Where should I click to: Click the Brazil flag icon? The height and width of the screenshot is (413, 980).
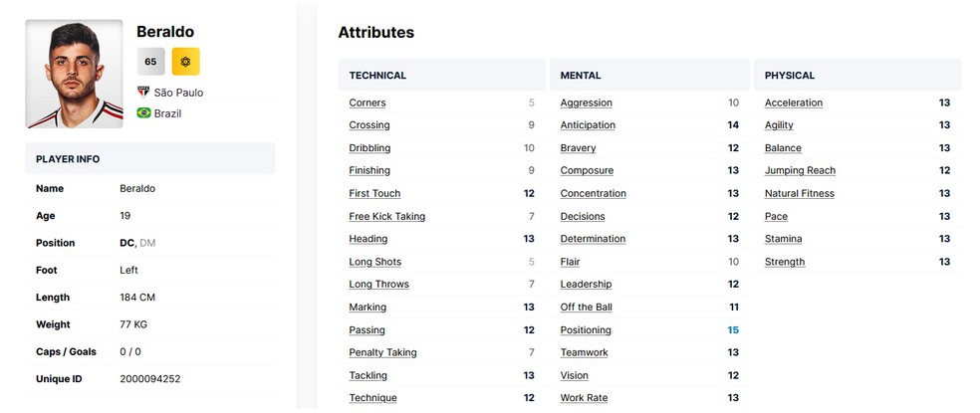click(143, 113)
